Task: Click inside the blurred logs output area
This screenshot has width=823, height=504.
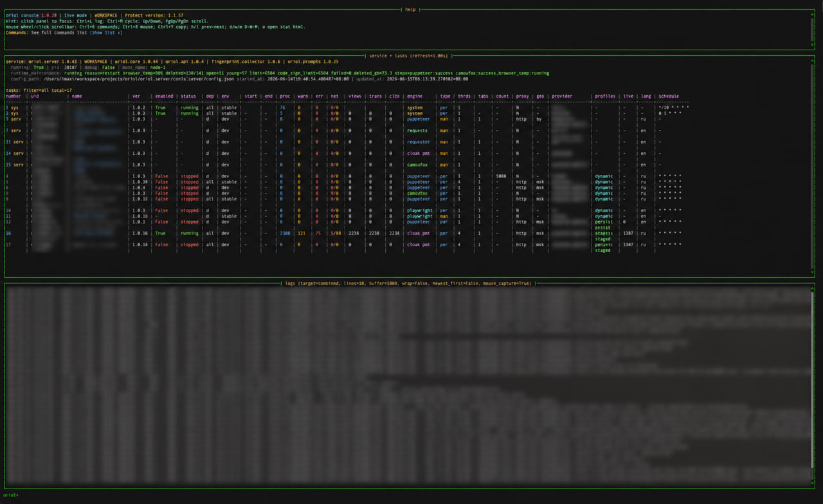Action: (410, 386)
